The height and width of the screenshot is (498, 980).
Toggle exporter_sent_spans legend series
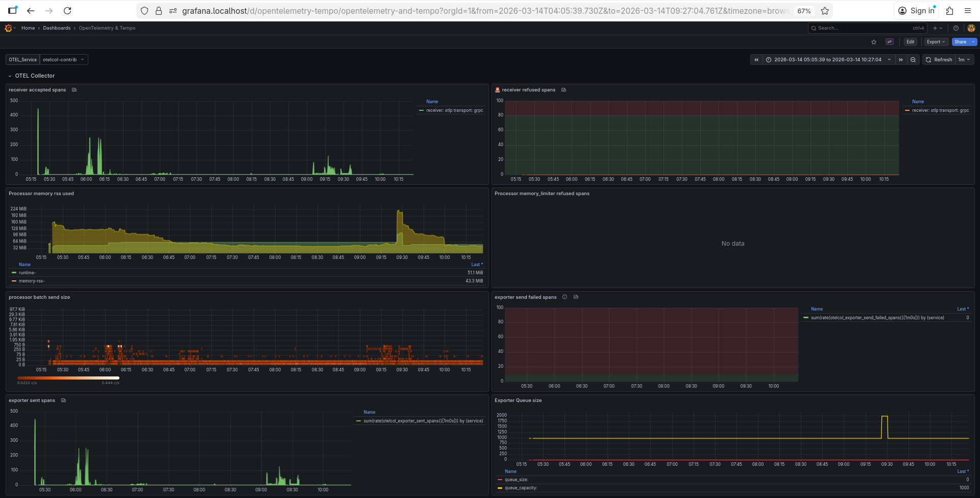pyautogui.click(x=423, y=421)
